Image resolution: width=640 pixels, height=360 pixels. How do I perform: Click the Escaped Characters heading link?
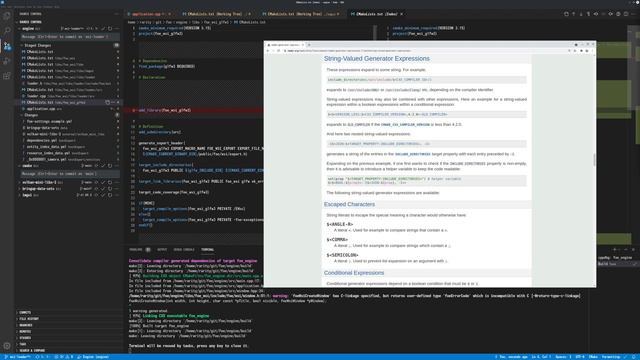click(349, 204)
